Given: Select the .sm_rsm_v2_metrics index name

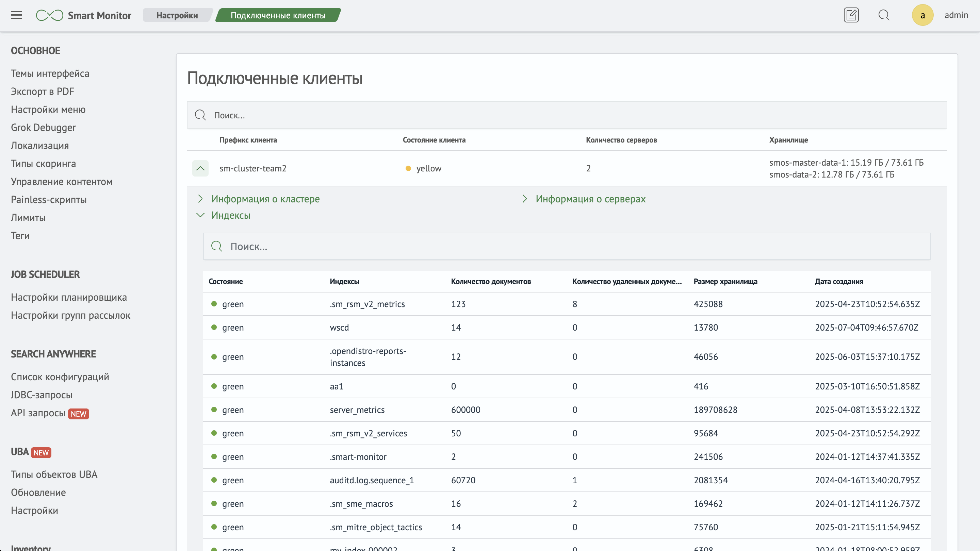Looking at the screenshot, I should [367, 304].
